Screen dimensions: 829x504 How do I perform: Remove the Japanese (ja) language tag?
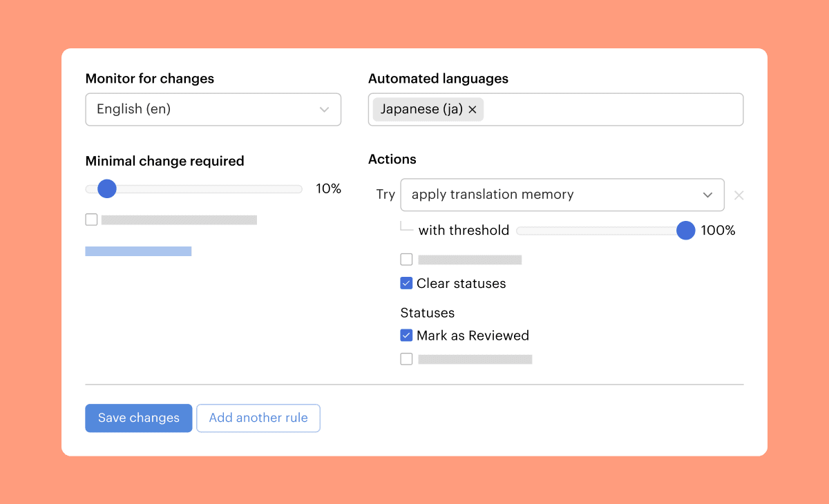point(473,110)
